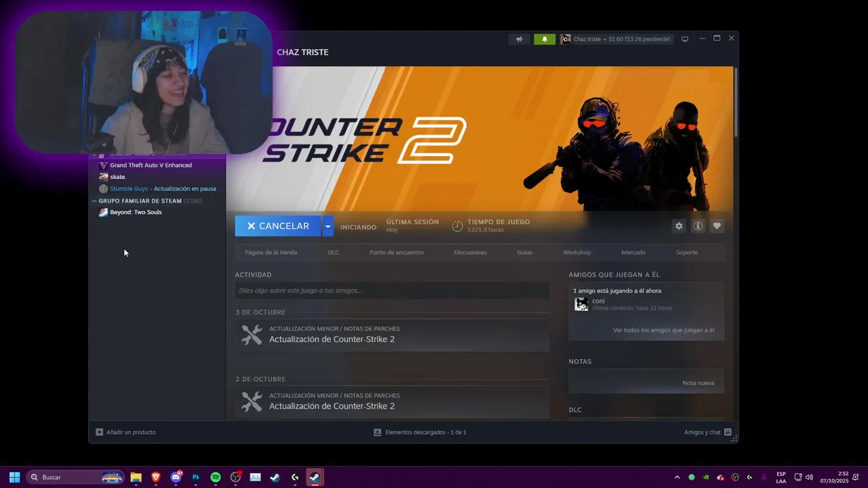Select skate. in the library list
Screen dimensions: 868x488
[118, 177]
